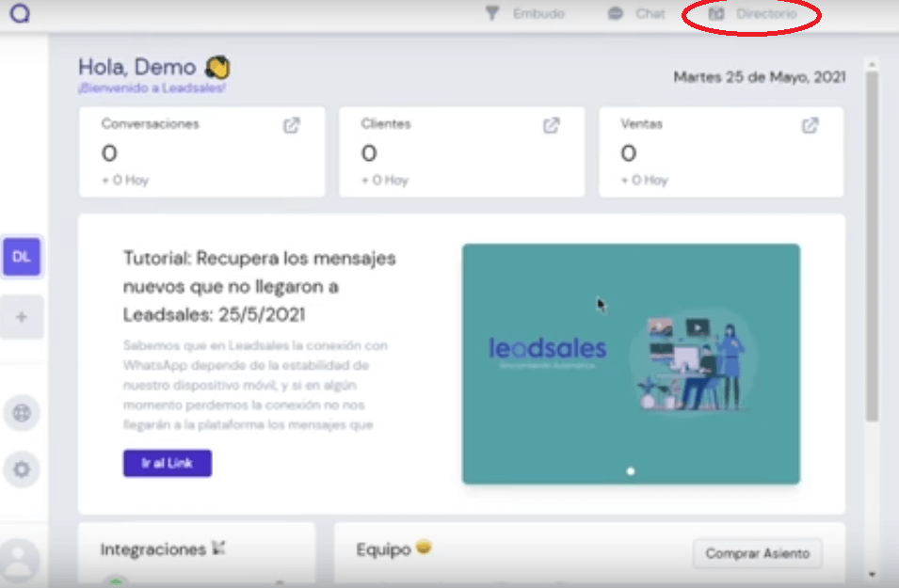Click the Hola, Demo greeting
Screen dimensions: 899x588
(x=137, y=67)
